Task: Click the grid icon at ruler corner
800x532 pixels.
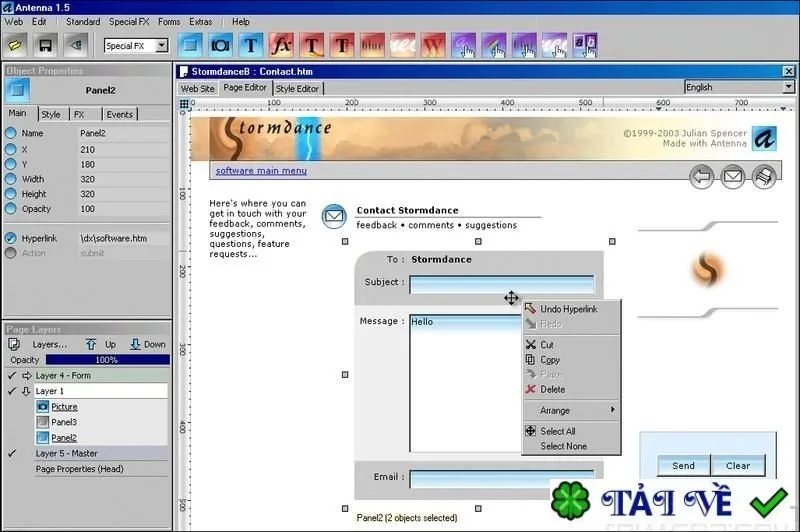Action: pyautogui.click(x=184, y=104)
